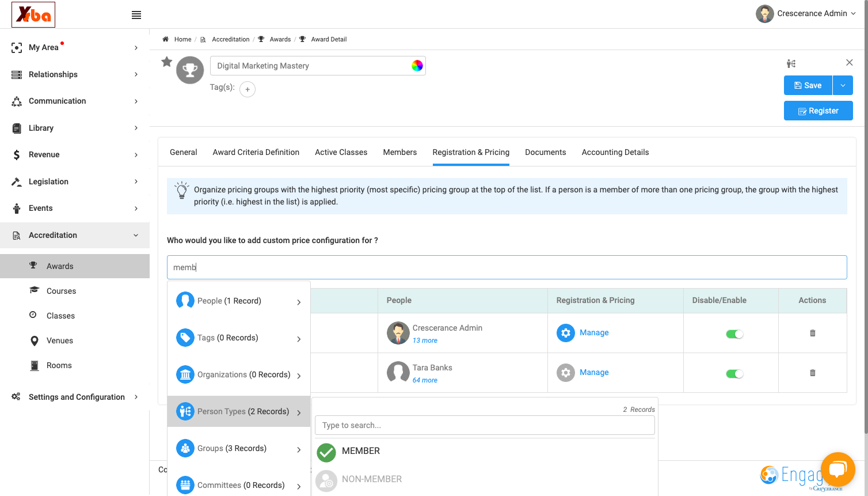Open Manage link for Tara Banks
Screen dimensions: 868x496
point(594,373)
